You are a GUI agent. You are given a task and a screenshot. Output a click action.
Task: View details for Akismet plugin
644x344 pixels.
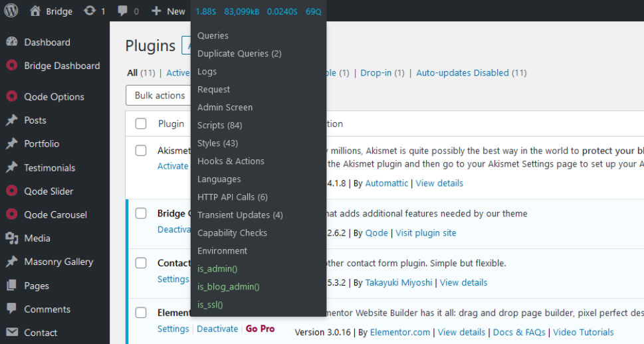439,183
